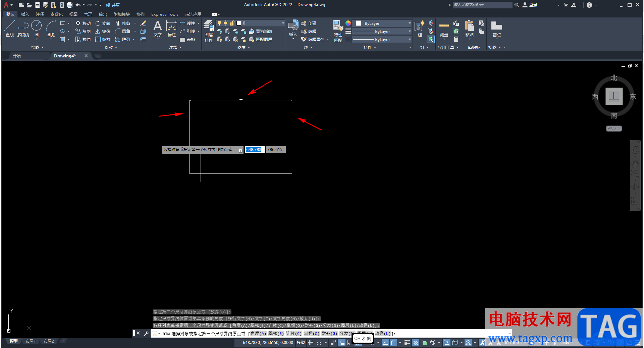Toggle transparency display in status bar
Screen dimensions: 644x348
coord(416,343)
